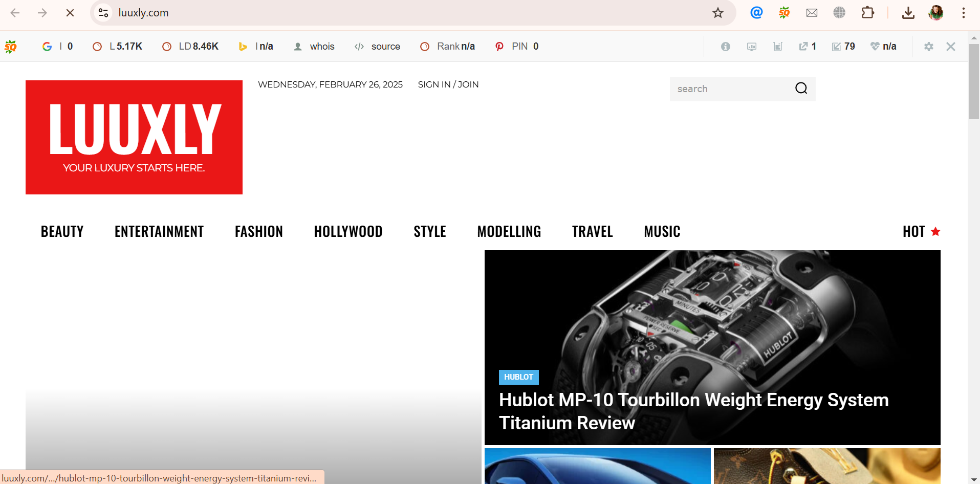Open the blue car article thumbnail

pyautogui.click(x=598, y=466)
